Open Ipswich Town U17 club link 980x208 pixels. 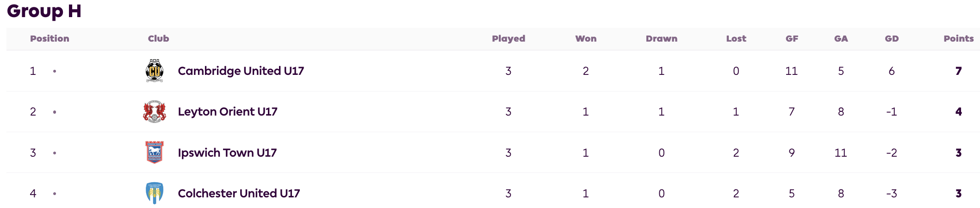click(x=227, y=153)
